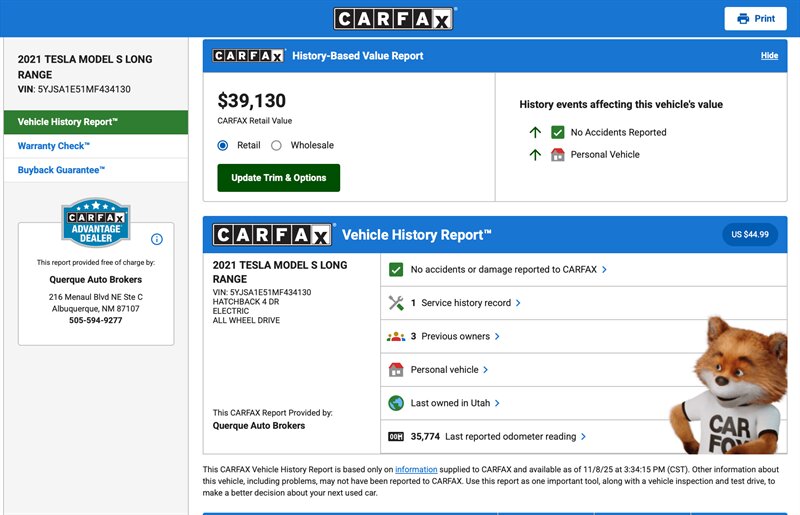Expand the no accidents or damage row
Viewport: 800px width, 515px height.
pos(604,270)
